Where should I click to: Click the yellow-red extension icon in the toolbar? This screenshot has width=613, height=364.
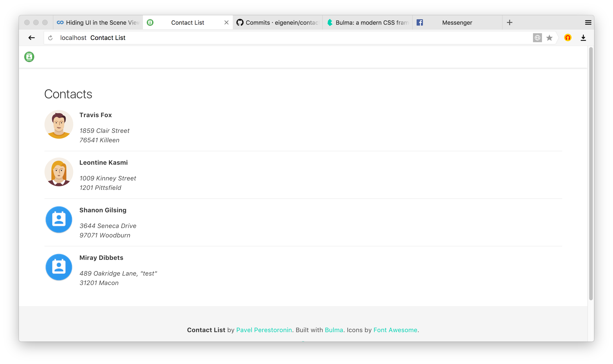point(567,38)
